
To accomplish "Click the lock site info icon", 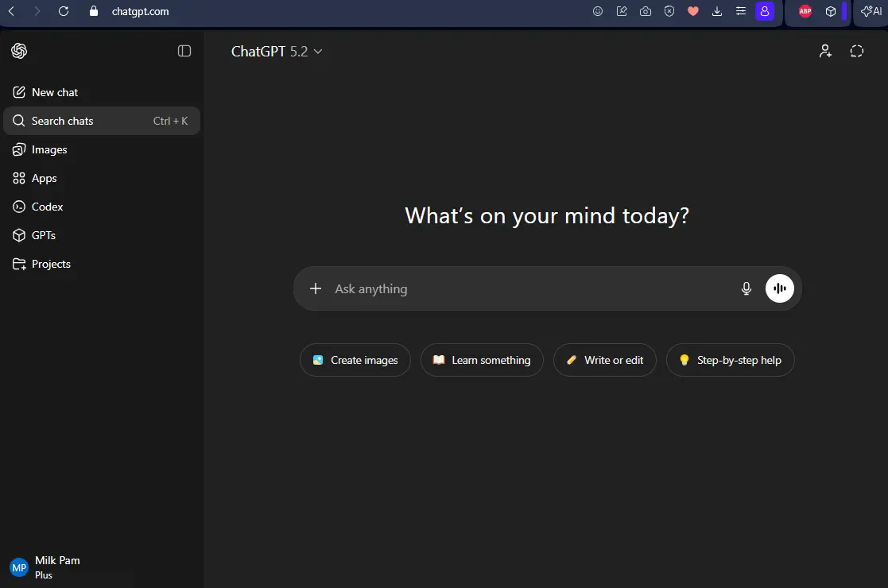I will click(x=94, y=11).
